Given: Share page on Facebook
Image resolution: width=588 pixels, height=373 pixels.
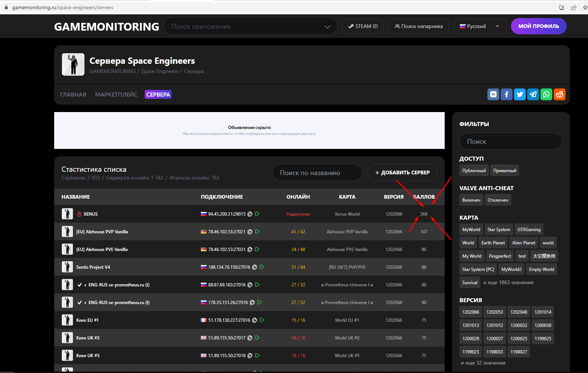Looking at the screenshot, I should click(x=506, y=94).
